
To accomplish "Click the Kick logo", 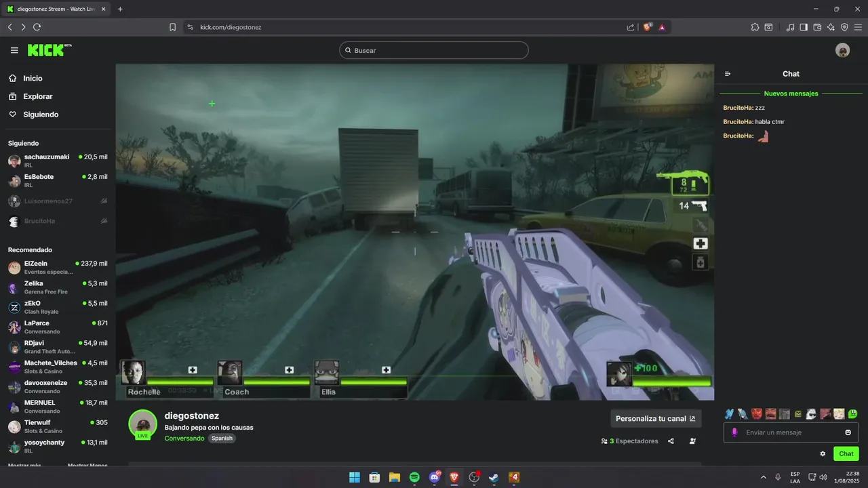I will point(50,50).
